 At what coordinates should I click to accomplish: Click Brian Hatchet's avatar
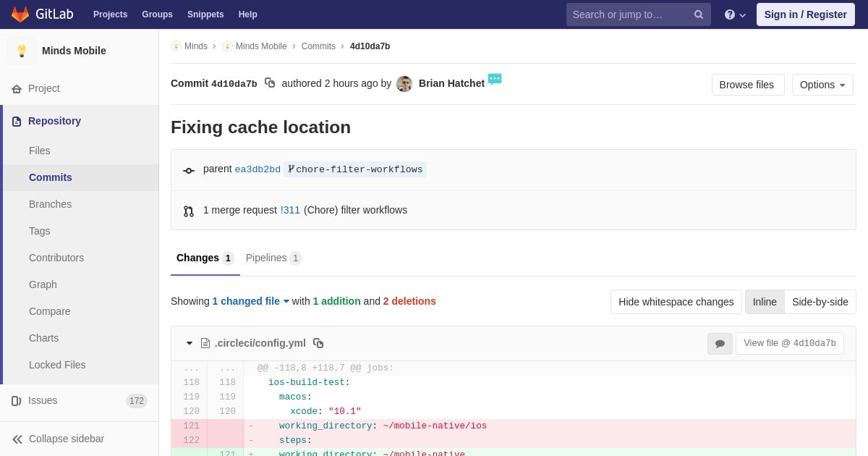click(404, 84)
